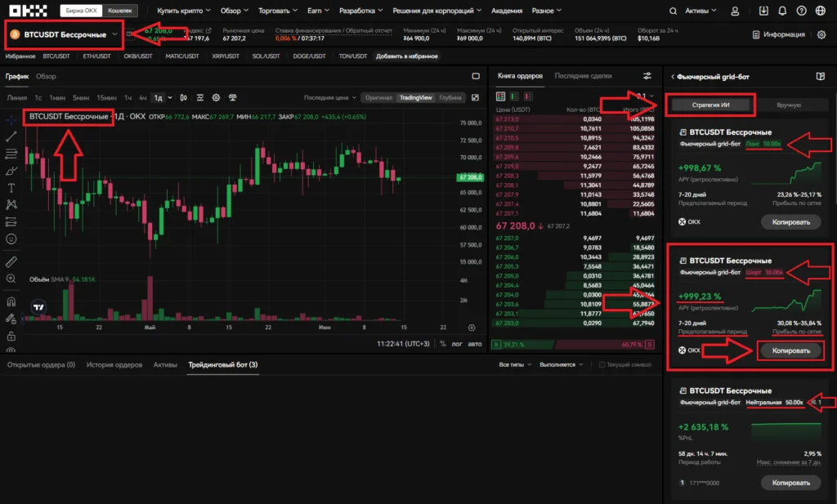Open the download app icon

[x=763, y=11]
